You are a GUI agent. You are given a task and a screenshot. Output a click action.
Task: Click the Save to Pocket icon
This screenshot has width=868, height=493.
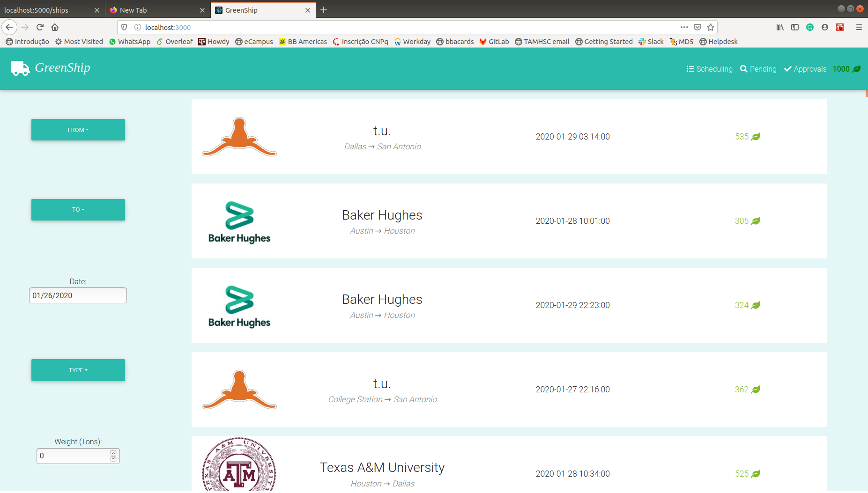click(697, 27)
